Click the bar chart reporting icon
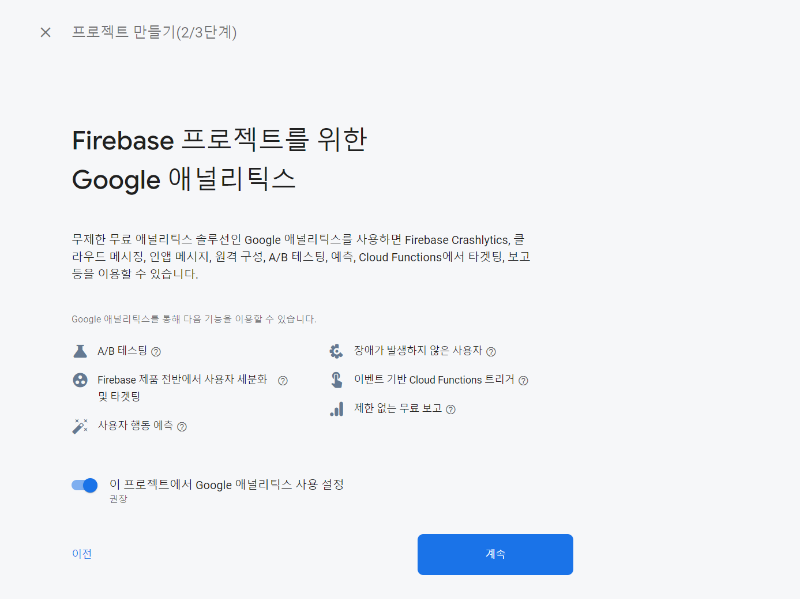This screenshot has width=800, height=599. [x=336, y=409]
